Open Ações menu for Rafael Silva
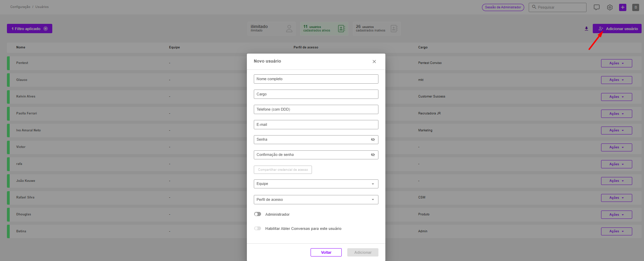Viewport: 644px width, 261px height. [x=616, y=198]
